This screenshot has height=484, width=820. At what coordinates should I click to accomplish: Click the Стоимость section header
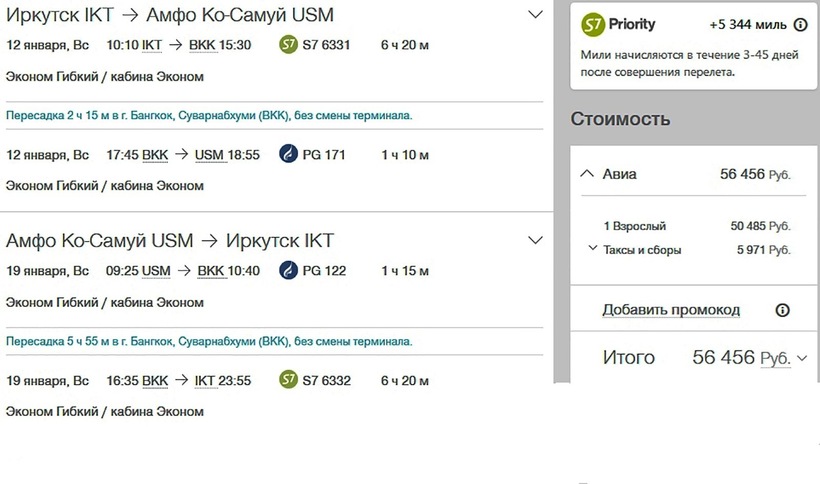[x=620, y=119]
